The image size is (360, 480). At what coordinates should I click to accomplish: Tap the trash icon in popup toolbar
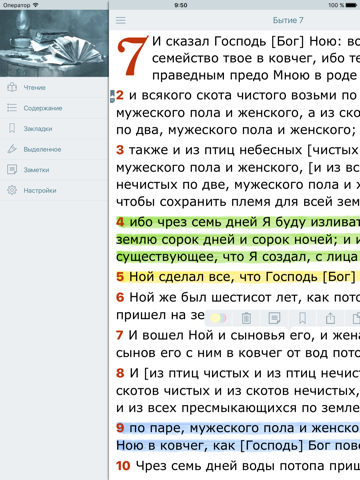(246, 318)
